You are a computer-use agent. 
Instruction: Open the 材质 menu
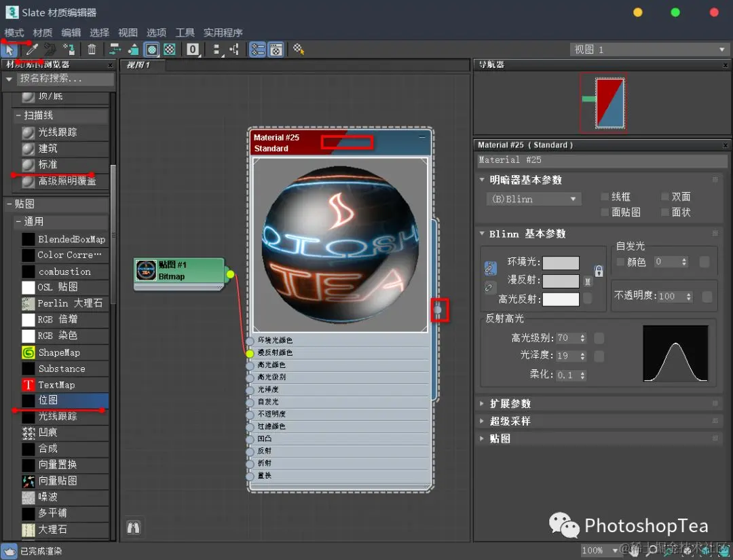coord(43,33)
